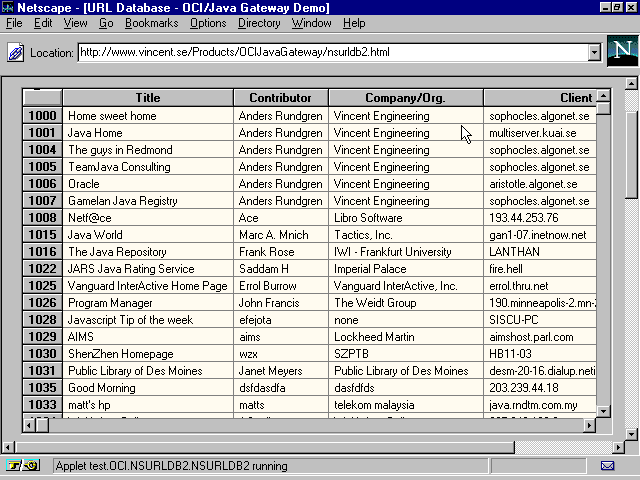
Task: Open the Window menu
Action: tap(311, 23)
